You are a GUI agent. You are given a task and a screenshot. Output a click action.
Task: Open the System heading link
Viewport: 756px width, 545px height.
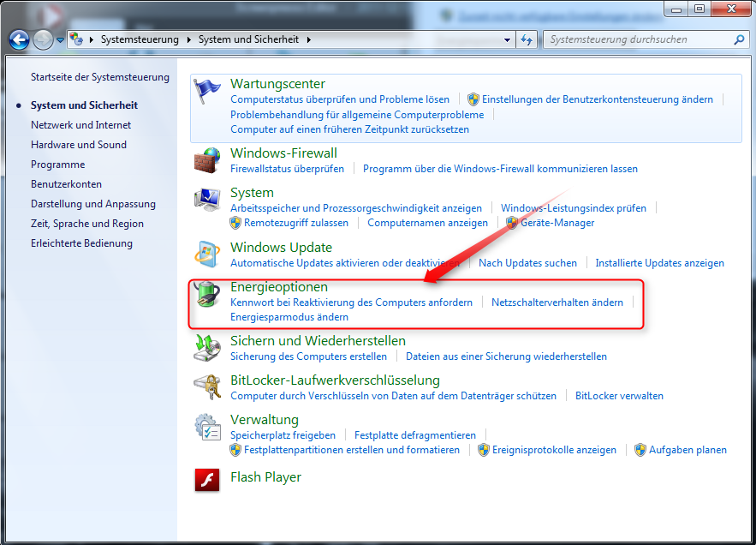253,193
